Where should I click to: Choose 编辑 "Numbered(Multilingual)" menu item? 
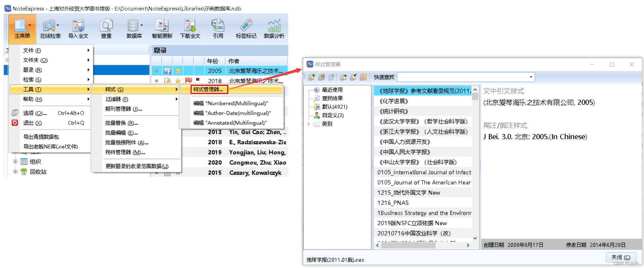pyautogui.click(x=231, y=103)
